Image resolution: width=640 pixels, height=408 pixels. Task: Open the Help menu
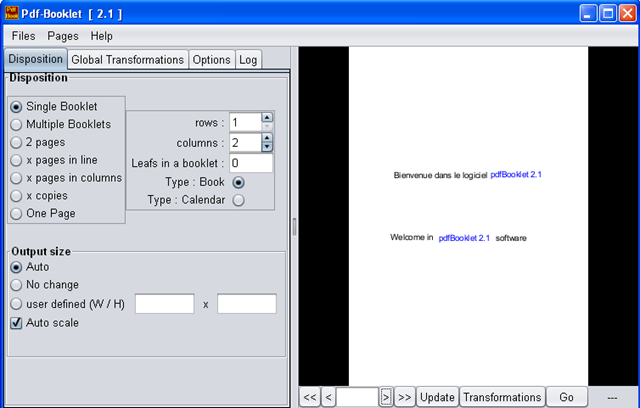102,36
